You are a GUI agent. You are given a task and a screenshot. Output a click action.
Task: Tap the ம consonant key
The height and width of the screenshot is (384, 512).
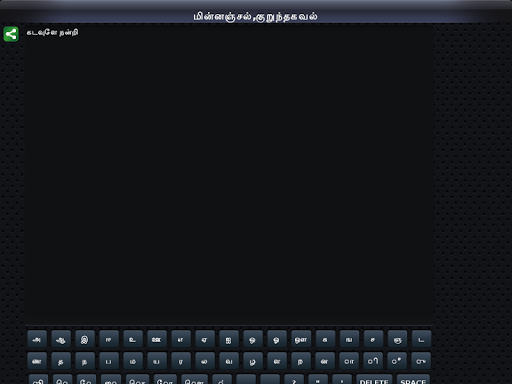pos(133,361)
